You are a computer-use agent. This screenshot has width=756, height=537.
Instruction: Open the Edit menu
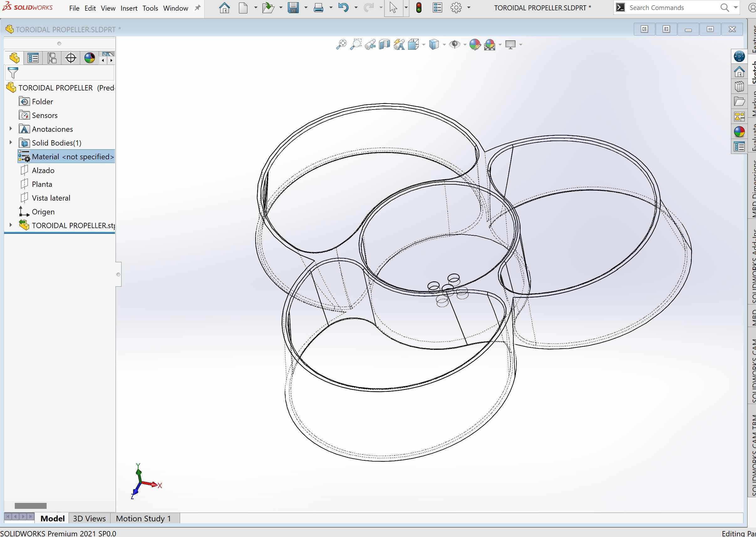tap(90, 8)
